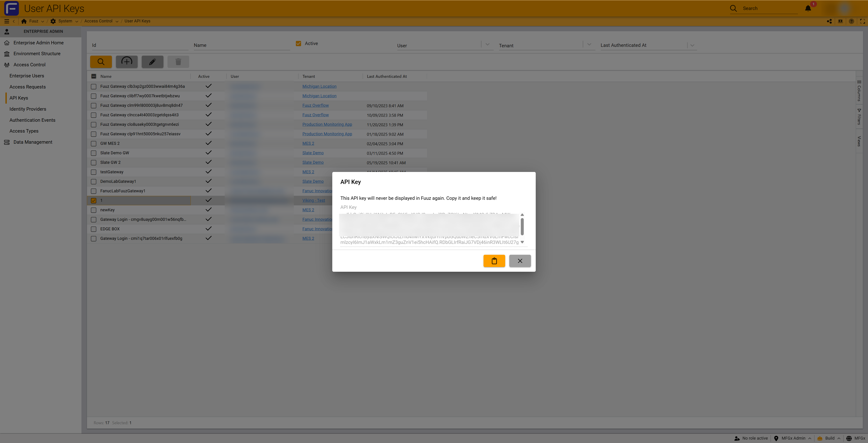
Task: Click the MFGx Admin location pin icon
Action: [x=776, y=438]
